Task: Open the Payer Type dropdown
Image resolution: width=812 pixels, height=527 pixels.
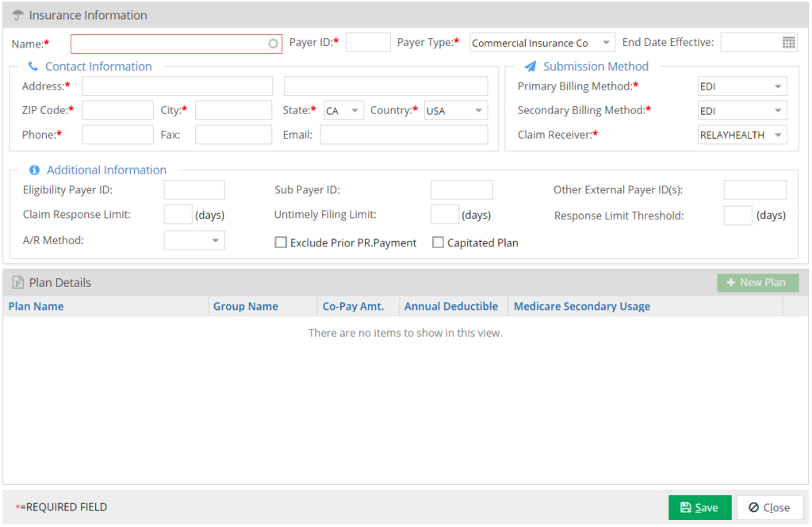Action: click(x=606, y=42)
